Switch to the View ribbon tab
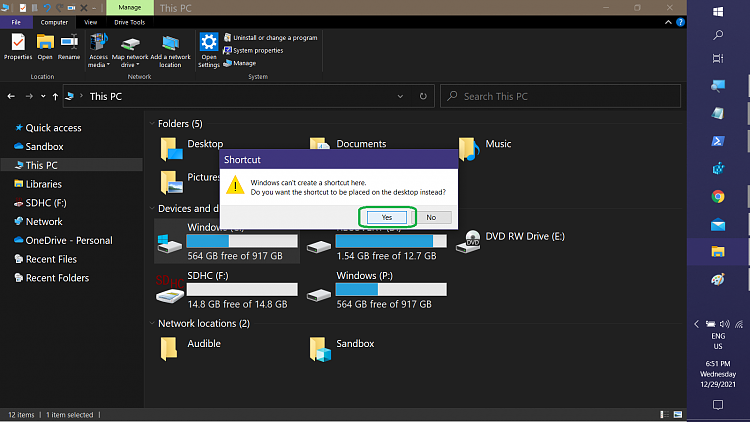 click(90, 21)
